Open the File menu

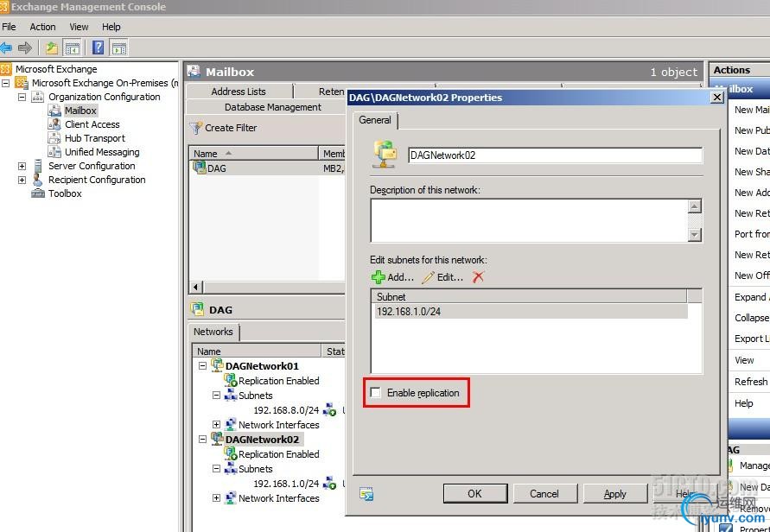point(9,27)
